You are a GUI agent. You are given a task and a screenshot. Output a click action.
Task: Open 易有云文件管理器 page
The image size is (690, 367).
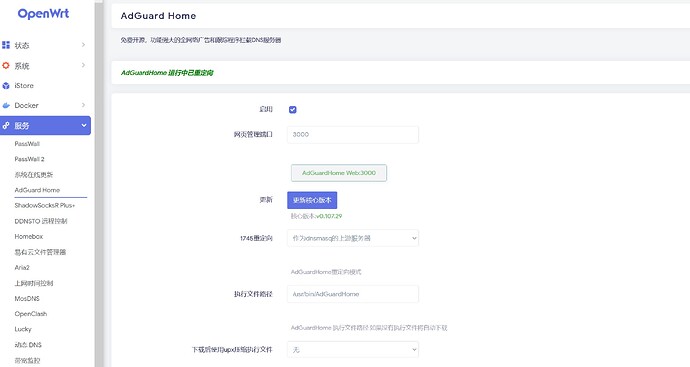pos(40,252)
